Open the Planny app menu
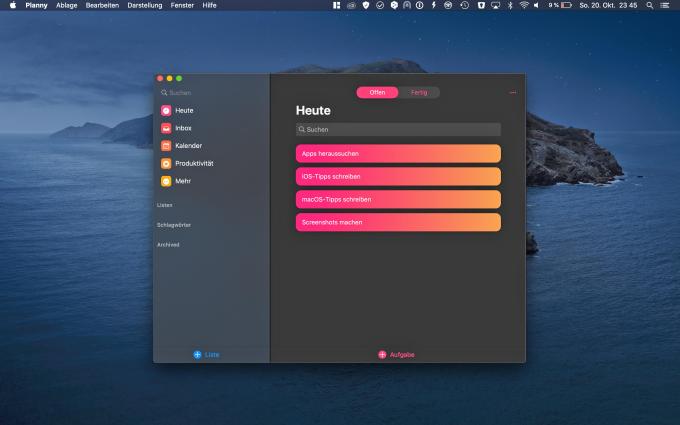 click(36, 5)
